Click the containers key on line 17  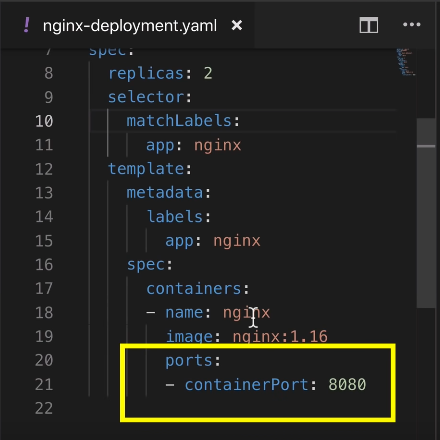[x=194, y=288]
